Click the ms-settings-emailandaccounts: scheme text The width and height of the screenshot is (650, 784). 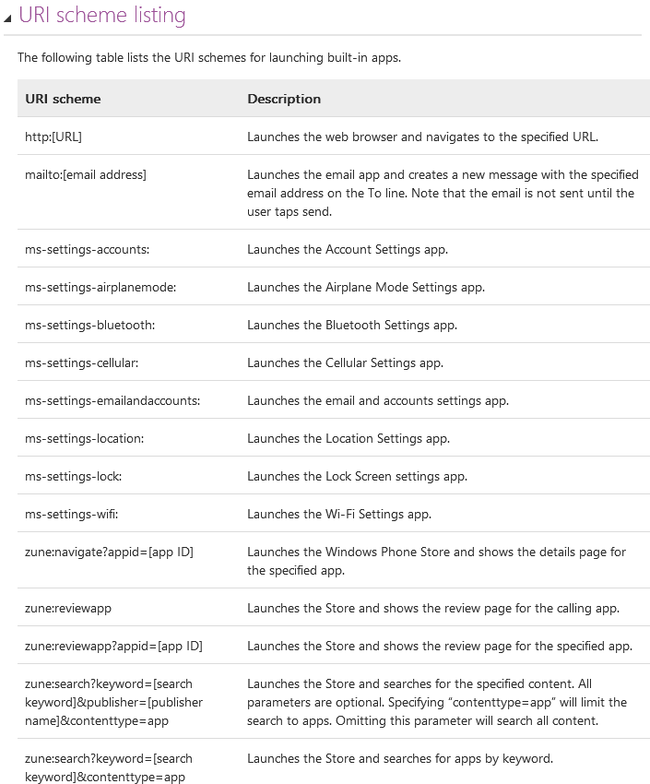click(112, 400)
